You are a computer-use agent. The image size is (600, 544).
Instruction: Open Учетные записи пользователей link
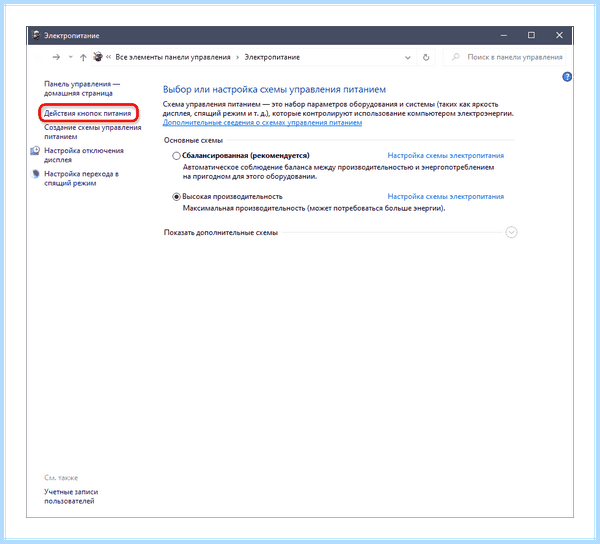(71, 497)
